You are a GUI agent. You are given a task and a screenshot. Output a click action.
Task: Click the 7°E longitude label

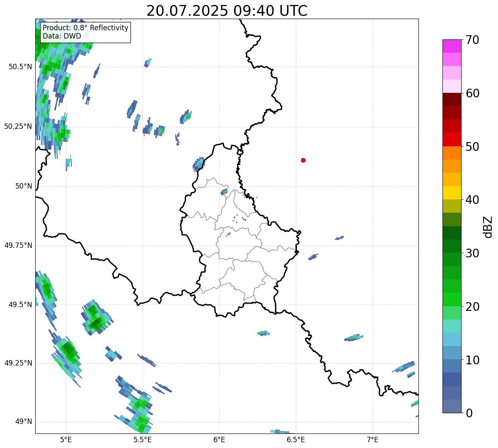(372, 439)
